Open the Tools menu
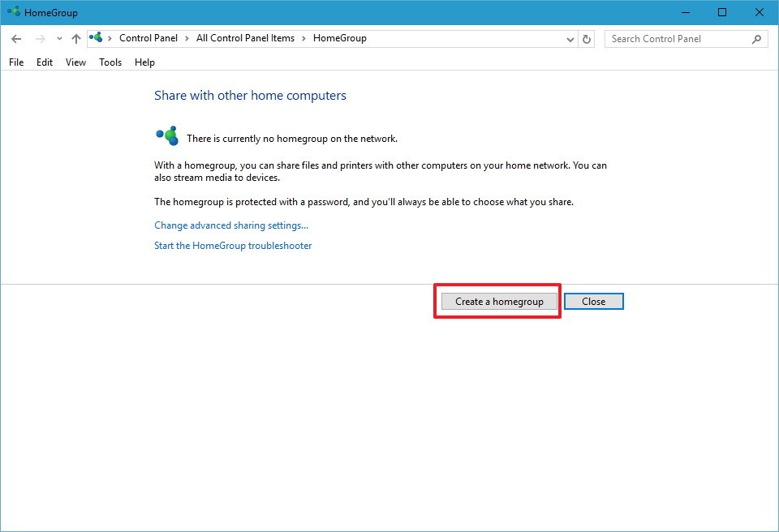The image size is (779, 532). [110, 62]
